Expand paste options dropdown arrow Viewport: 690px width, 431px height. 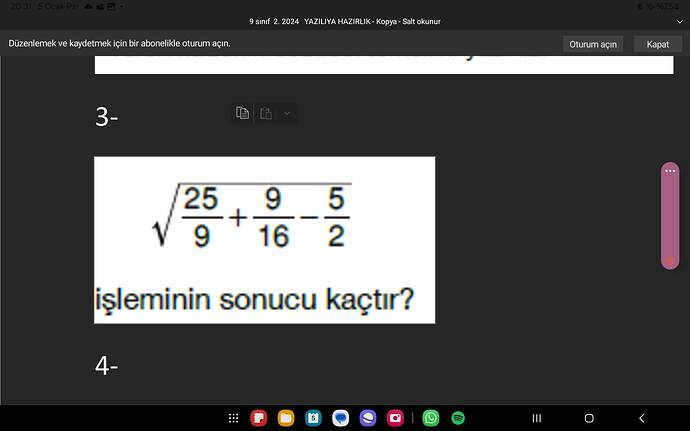pyautogui.click(x=287, y=114)
